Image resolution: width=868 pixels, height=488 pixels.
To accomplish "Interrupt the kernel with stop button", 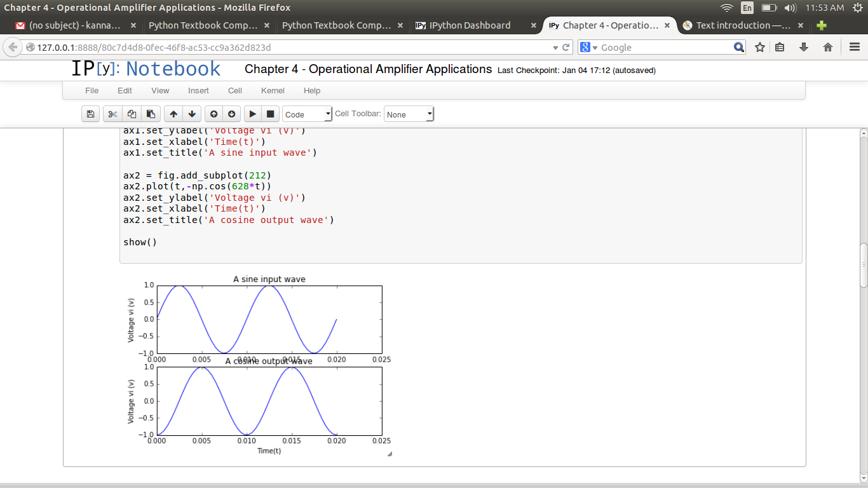I will (x=270, y=114).
